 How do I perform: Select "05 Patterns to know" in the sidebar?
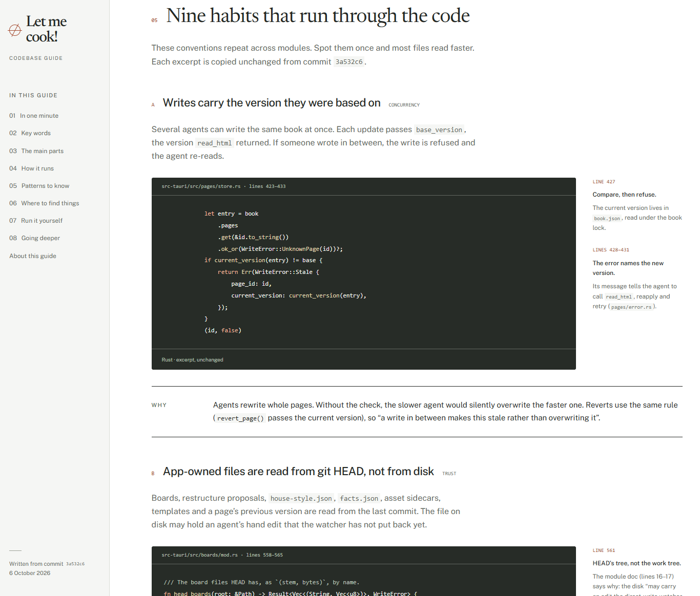(39, 186)
